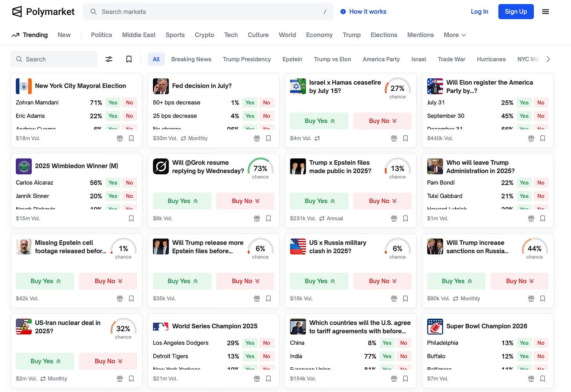
Task: Click No for Eric Adams
Action: pos(129,116)
